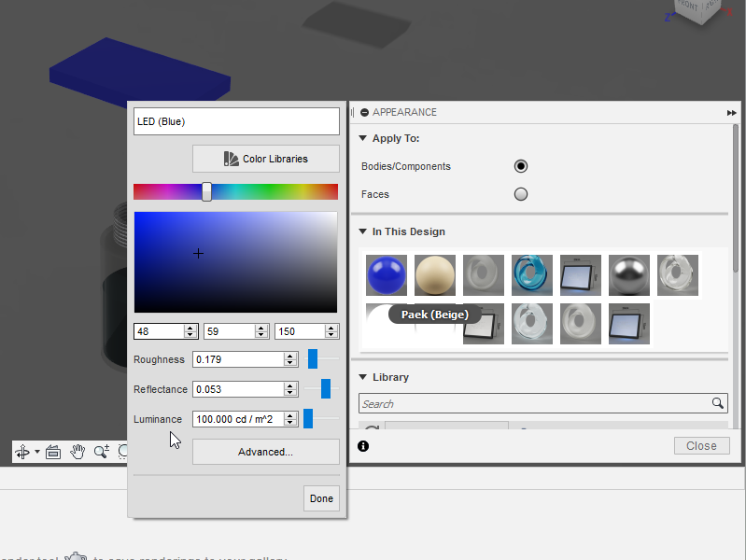746x560 pixels.
Task: Open the Advanced... settings
Action: [x=266, y=452]
